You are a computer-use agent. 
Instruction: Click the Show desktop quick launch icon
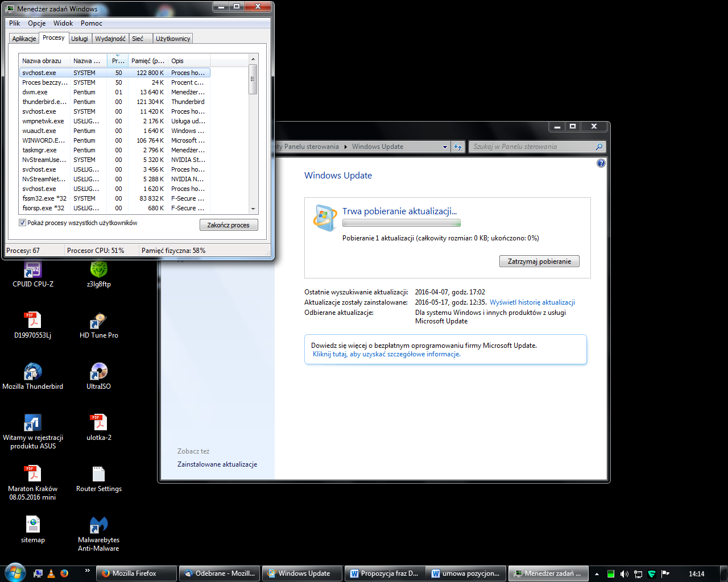coord(38,573)
